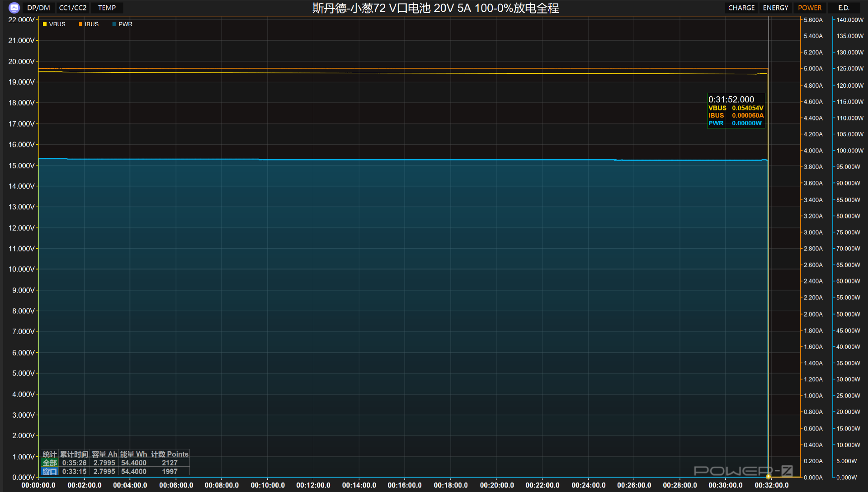Open the ENERGY view
The image size is (868, 492).
tap(775, 8)
